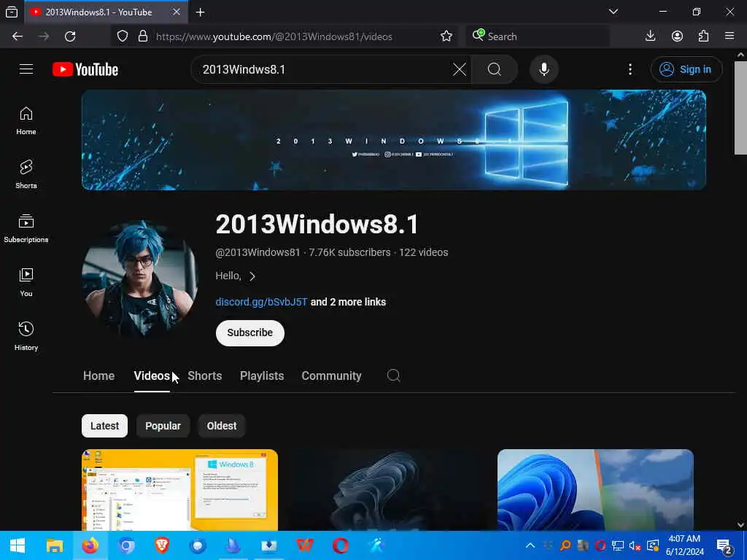Show the 'and 2 more links' list
The width and height of the screenshot is (747, 560).
point(348,302)
